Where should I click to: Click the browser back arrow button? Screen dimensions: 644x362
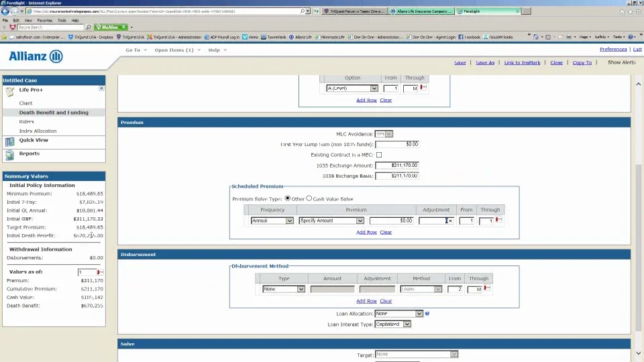pos(5,11)
